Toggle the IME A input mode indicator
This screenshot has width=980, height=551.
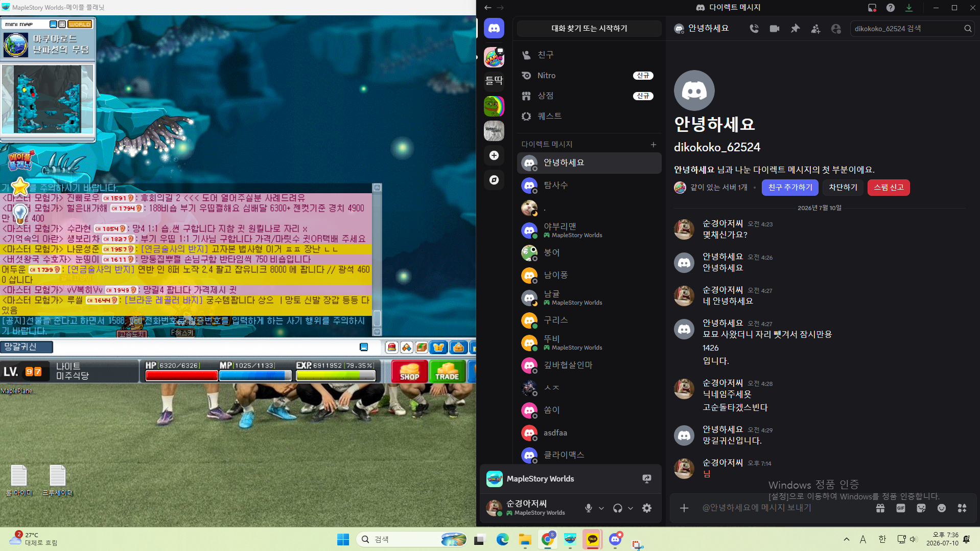[863, 539]
